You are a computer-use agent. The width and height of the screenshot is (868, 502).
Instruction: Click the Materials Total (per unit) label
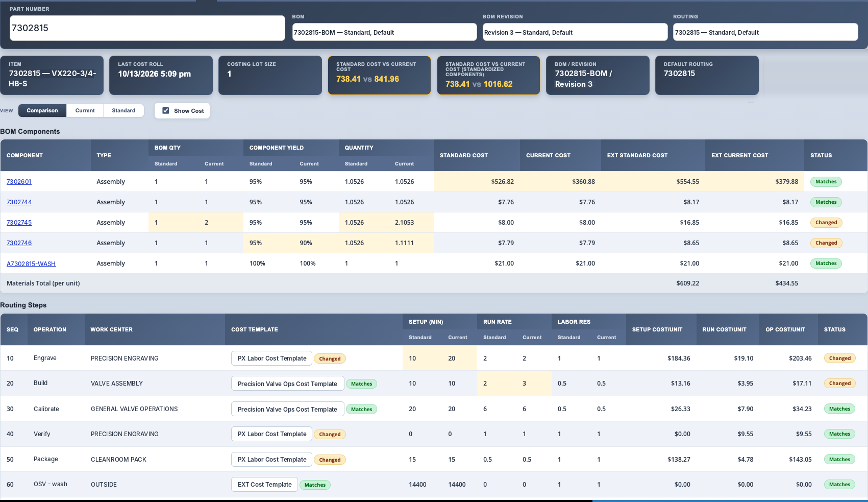coord(43,283)
